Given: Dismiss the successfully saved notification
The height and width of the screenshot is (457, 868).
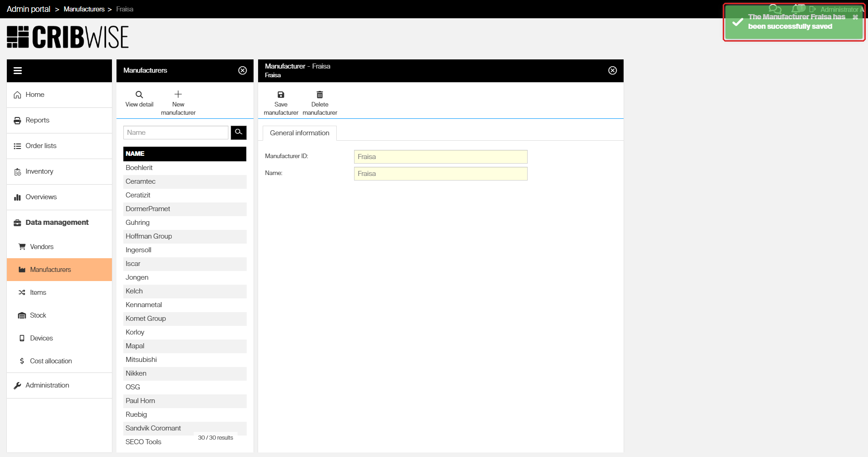Looking at the screenshot, I should 855,17.
